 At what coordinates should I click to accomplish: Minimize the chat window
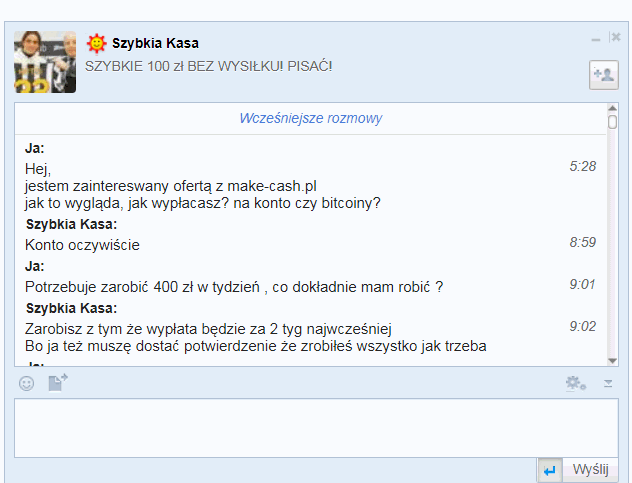pyautogui.click(x=596, y=38)
